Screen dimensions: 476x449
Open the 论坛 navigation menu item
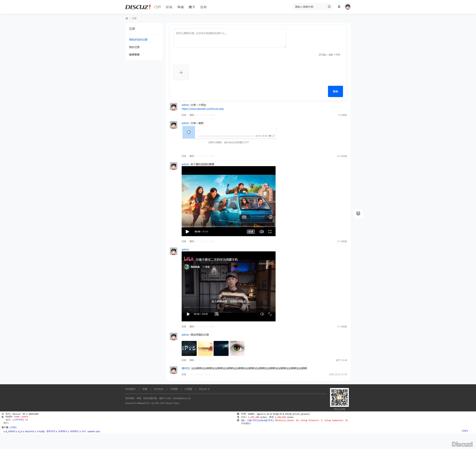(x=169, y=7)
